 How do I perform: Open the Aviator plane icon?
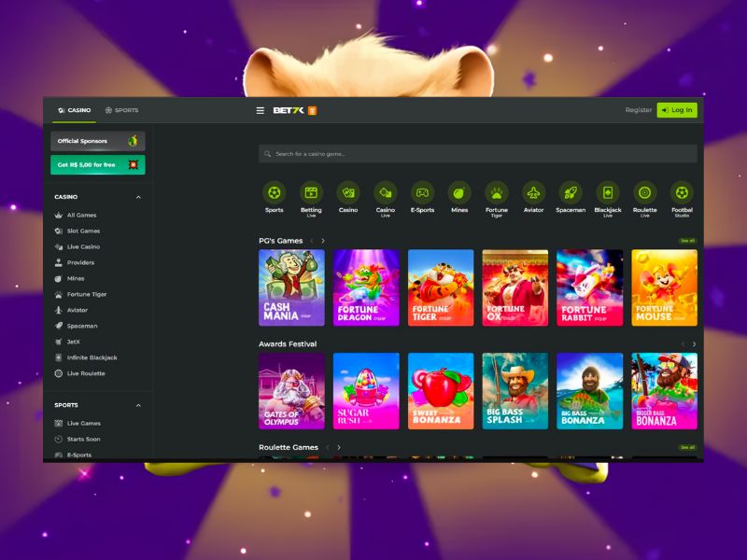(533, 193)
